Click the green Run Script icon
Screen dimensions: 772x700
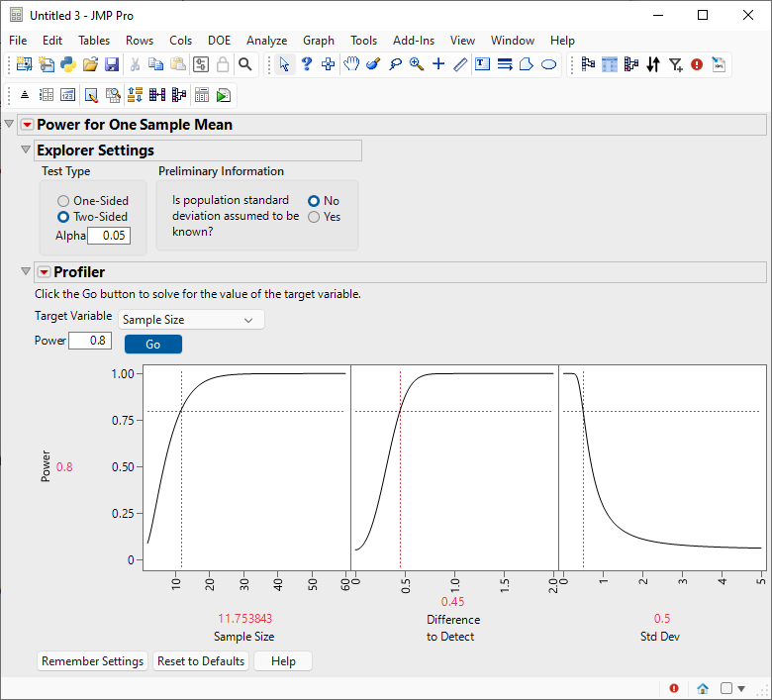pos(224,95)
